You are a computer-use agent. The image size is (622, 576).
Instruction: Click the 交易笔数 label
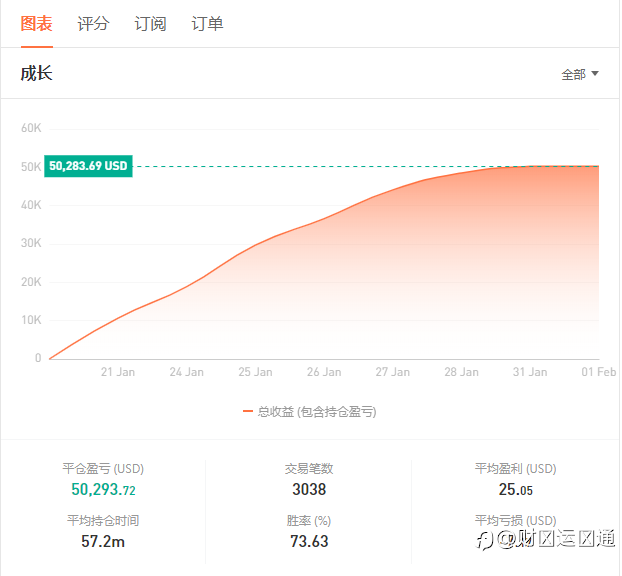click(309, 469)
